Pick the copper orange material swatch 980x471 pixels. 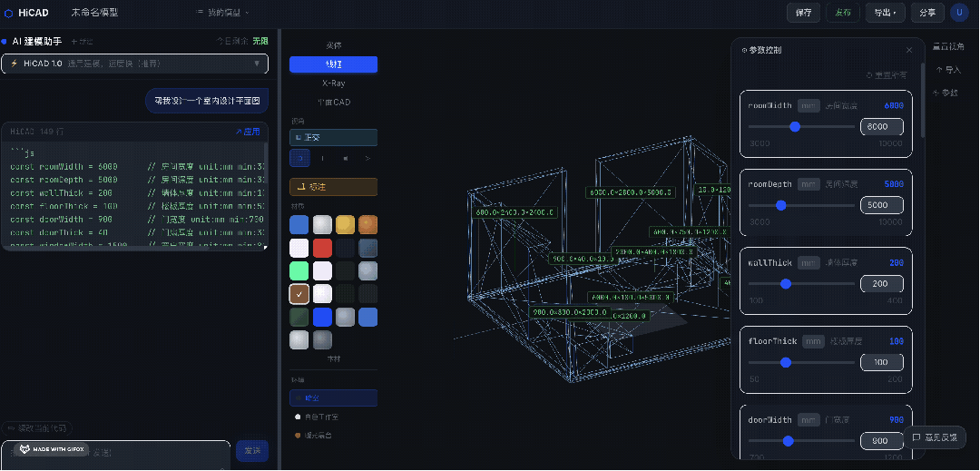(x=368, y=225)
